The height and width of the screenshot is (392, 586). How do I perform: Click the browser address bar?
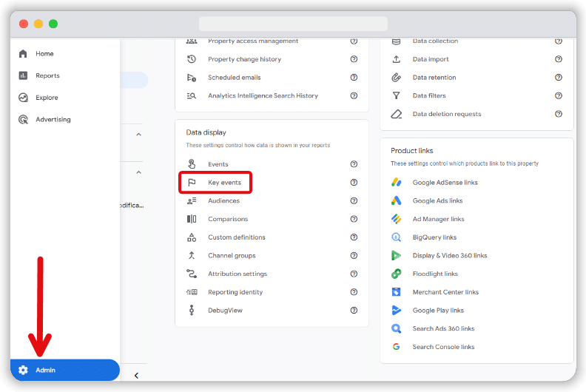(x=294, y=24)
